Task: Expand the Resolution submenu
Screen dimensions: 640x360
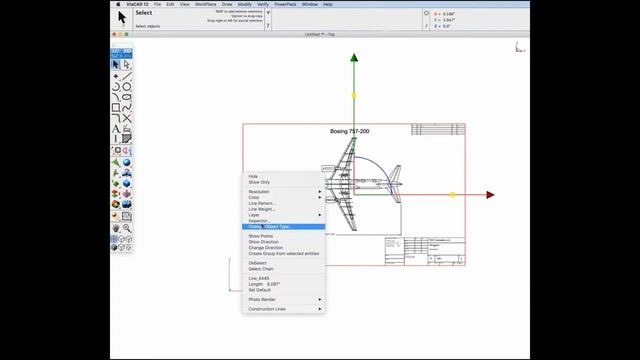Action: coord(284,191)
